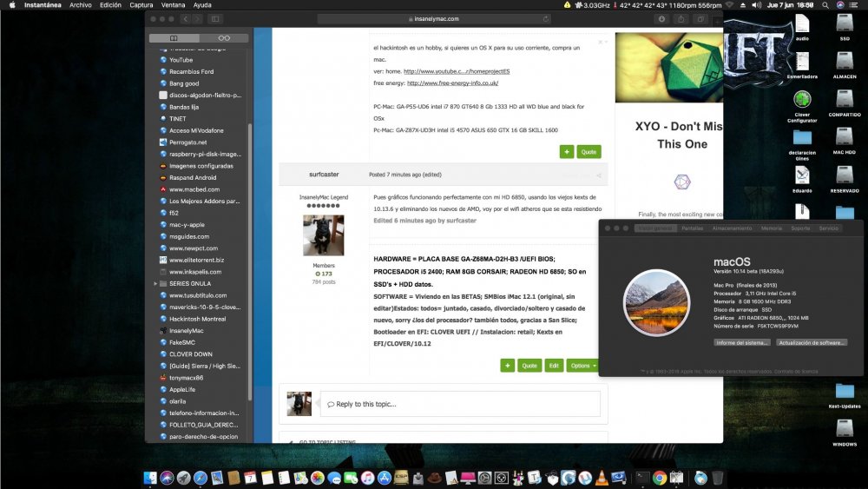This screenshot has width=868, height=489.
Task: Expand the SERIES ONULA bookmarks folder
Action: (155, 283)
